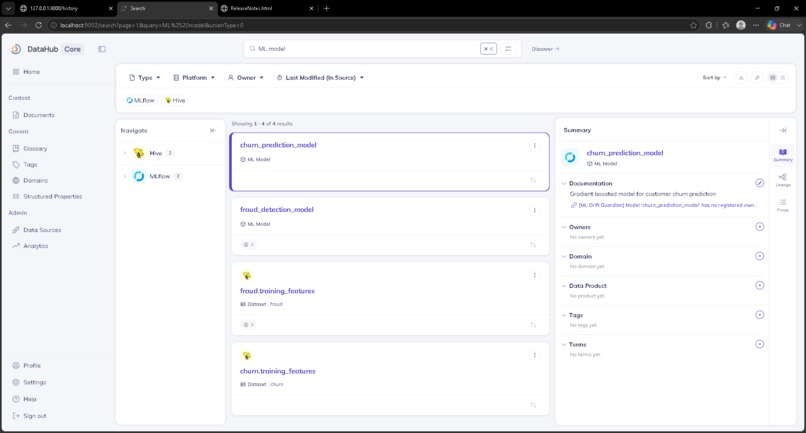
Task: Collapse the Documentation section
Action: [x=564, y=184]
